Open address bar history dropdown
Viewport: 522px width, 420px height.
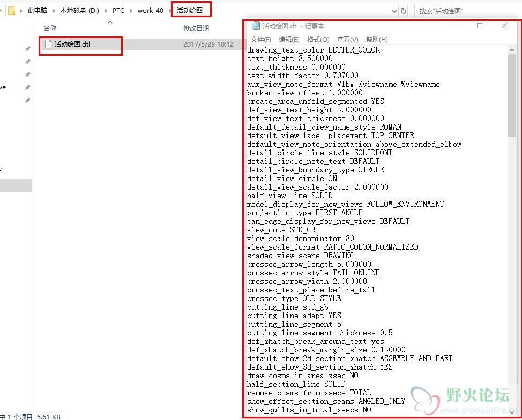pyautogui.click(x=394, y=11)
